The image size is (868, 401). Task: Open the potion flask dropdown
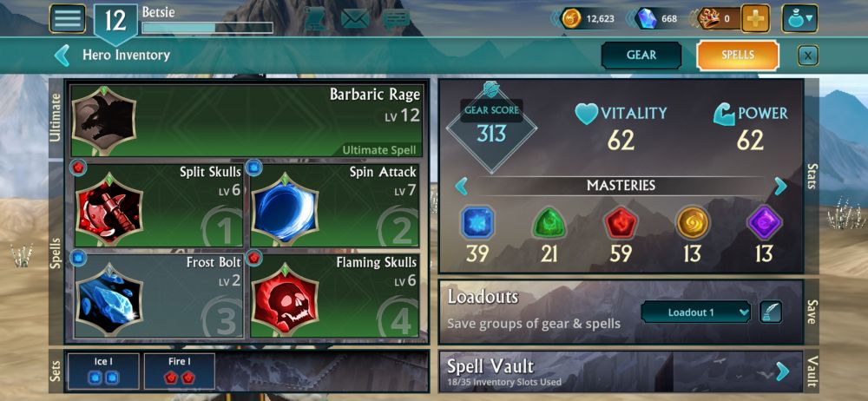click(799, 18)
